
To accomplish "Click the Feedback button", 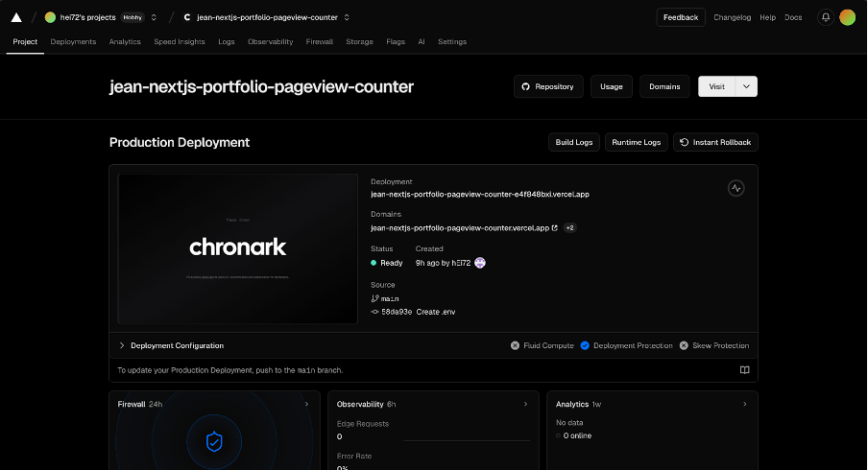I will [x=681, y=17].
